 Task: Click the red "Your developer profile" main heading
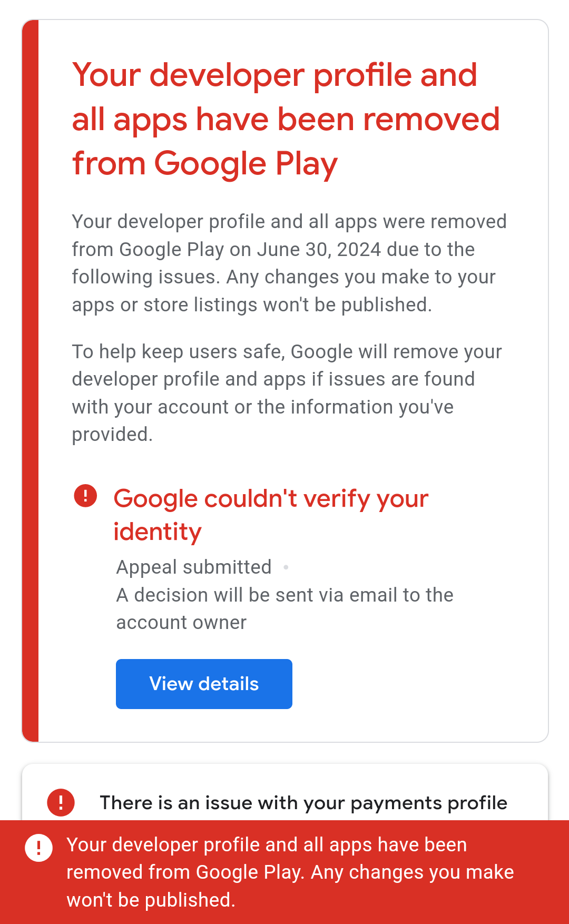pyautogui.click(x=274, y=75)
